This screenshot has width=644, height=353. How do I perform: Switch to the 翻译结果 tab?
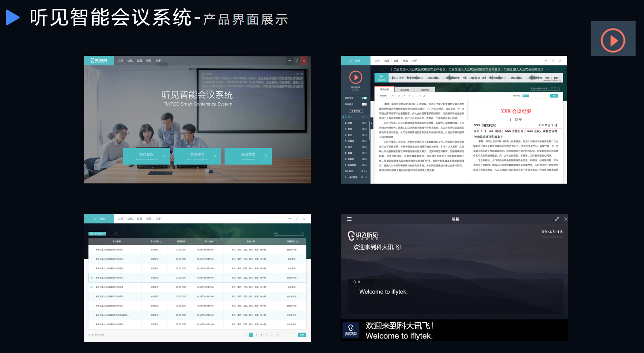click(405, 89)
